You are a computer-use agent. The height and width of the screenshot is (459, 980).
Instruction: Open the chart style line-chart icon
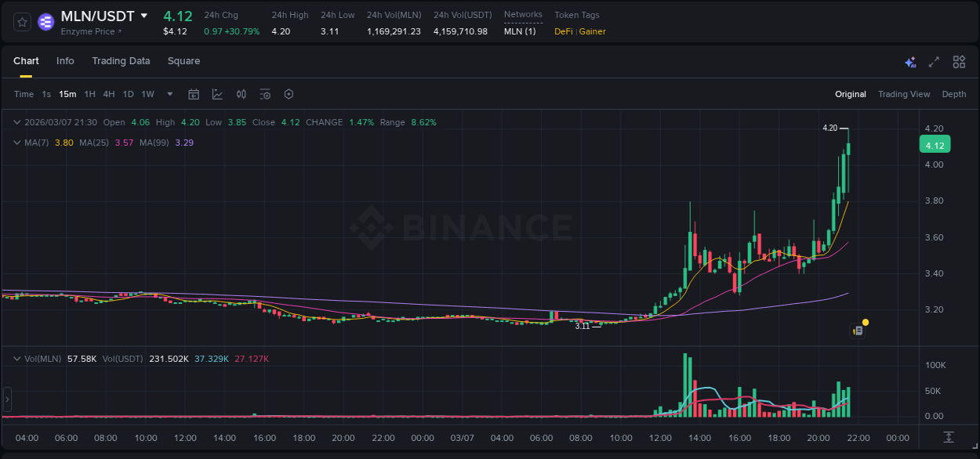[217, 94]
